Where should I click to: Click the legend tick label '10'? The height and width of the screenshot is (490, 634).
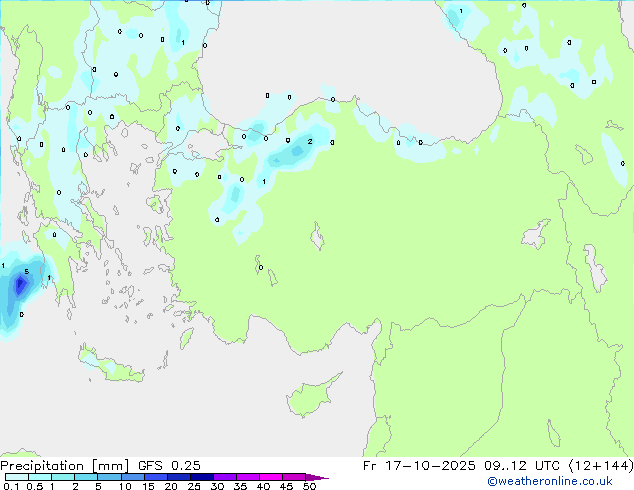point(125,486)
